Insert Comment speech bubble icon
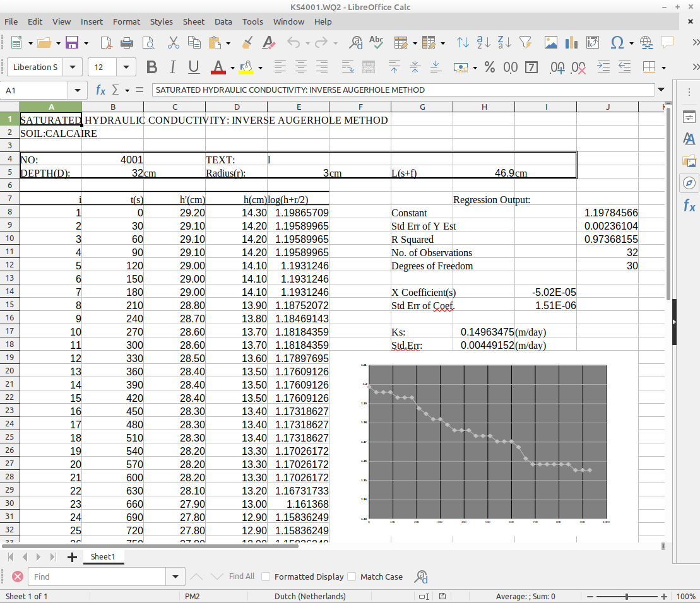The height and width of the screenshot is (603, 700). pos(667,43)
